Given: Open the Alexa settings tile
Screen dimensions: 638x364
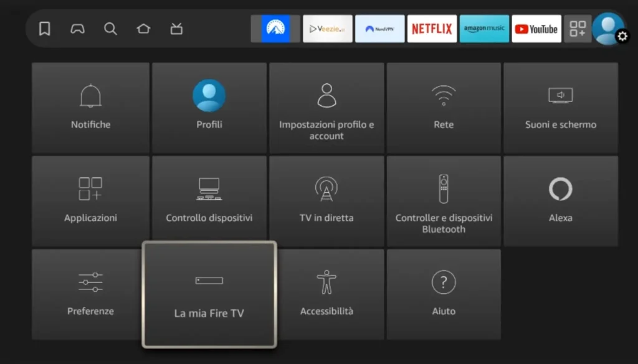Looking at the screenshot, I should coord(561,201).
